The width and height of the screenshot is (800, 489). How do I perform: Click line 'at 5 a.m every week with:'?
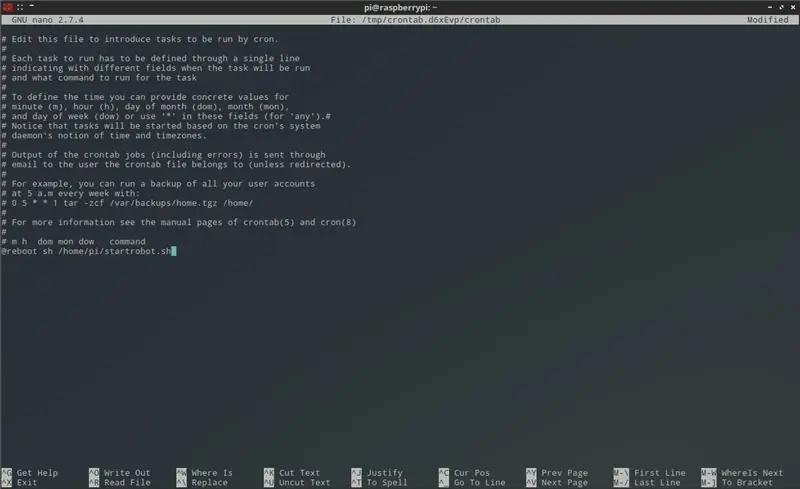(x=71, y=193)
